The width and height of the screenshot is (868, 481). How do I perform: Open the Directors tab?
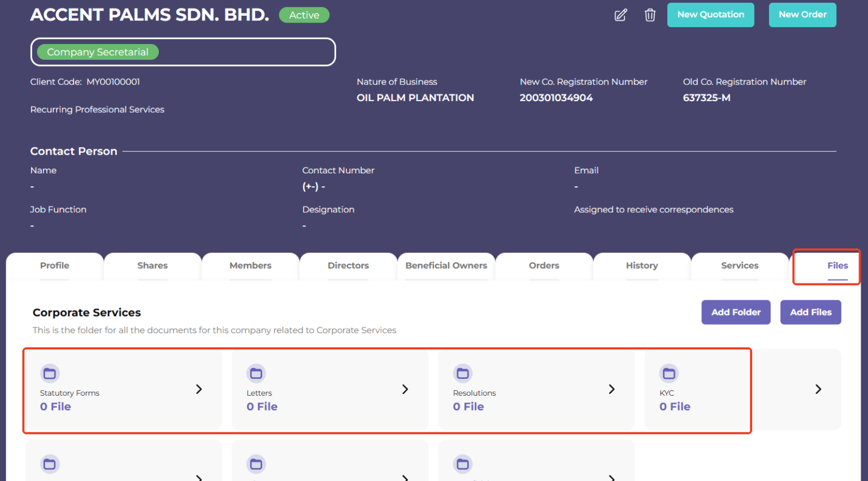pos(348,265)
